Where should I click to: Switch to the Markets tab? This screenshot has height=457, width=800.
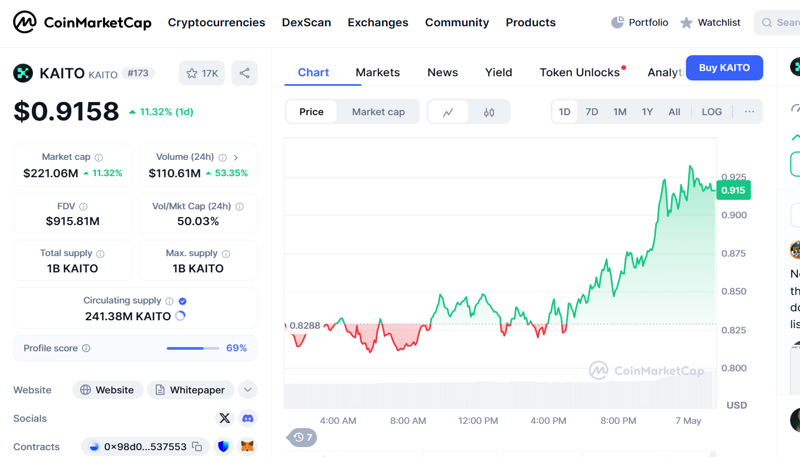[377, 72]
